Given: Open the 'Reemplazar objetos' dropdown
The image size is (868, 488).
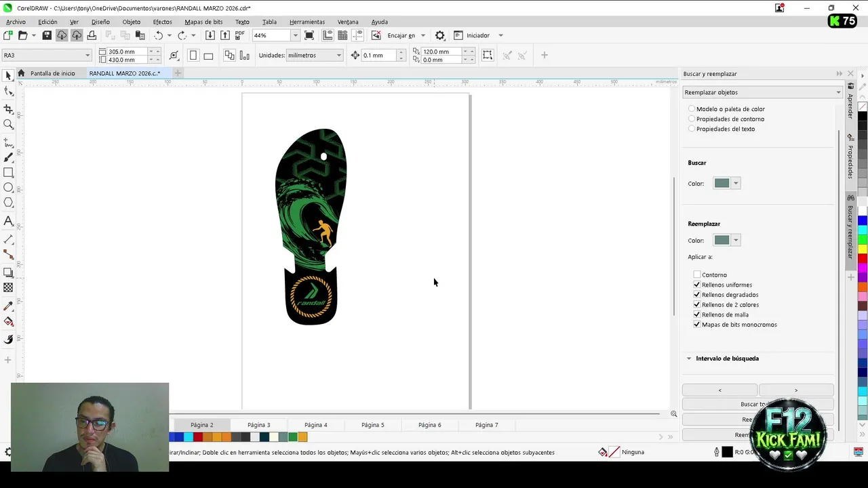Looking at the screenshot, I should coord(762,92).
